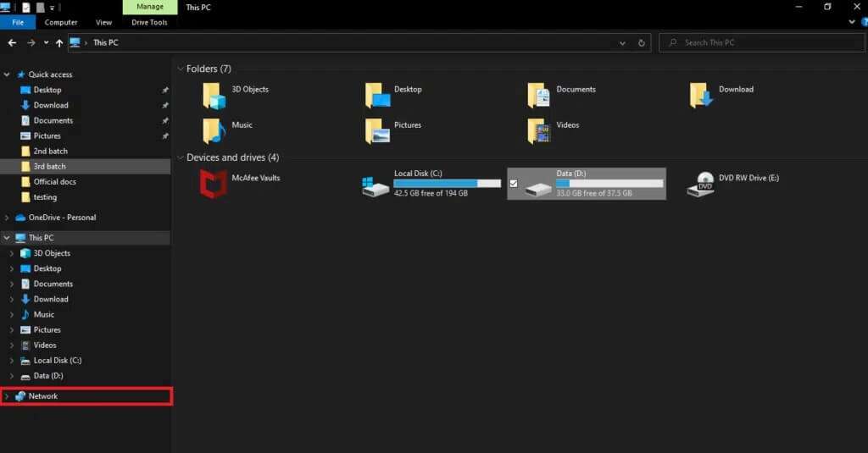The image size is (868, 453).
Task: Collapse the Devices and drives (4) group
Action: pos(180,157)
